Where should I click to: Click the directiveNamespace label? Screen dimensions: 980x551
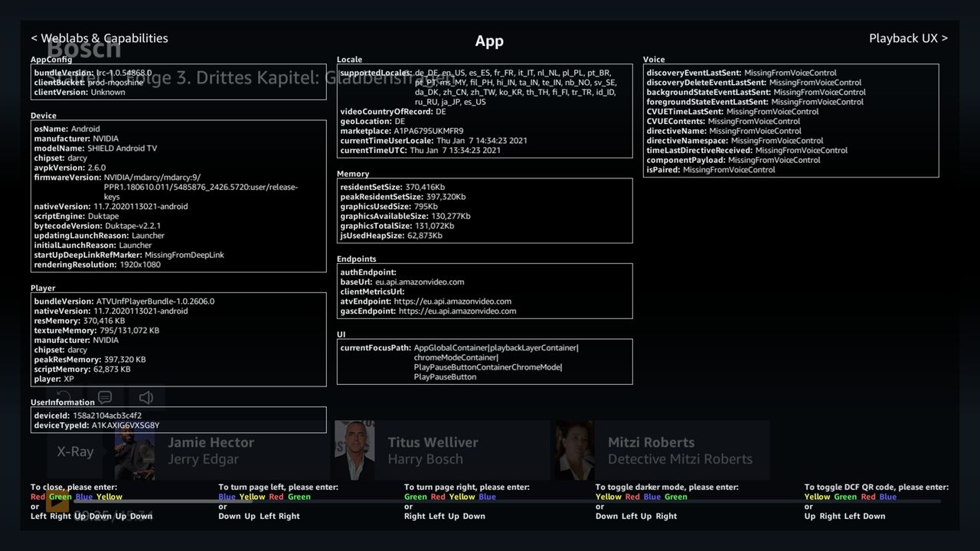click(688, 141)
